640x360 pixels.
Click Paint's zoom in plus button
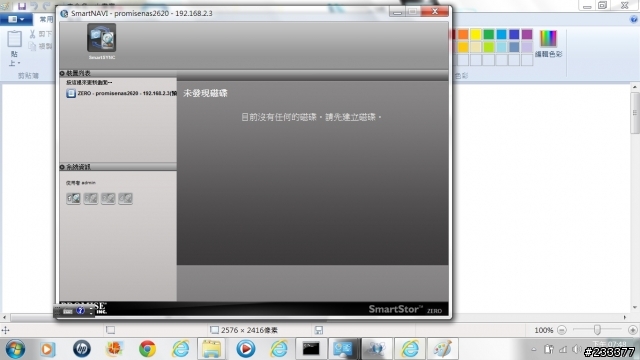pos(633,330)
